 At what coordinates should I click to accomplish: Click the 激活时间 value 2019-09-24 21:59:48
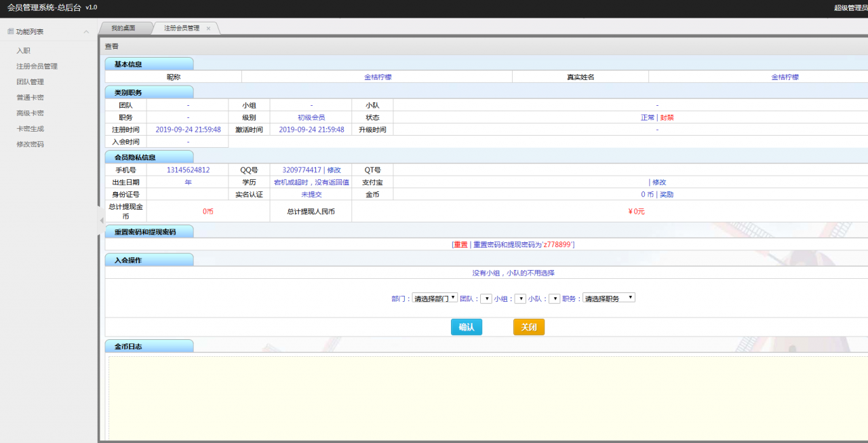[x=311, y=130]
